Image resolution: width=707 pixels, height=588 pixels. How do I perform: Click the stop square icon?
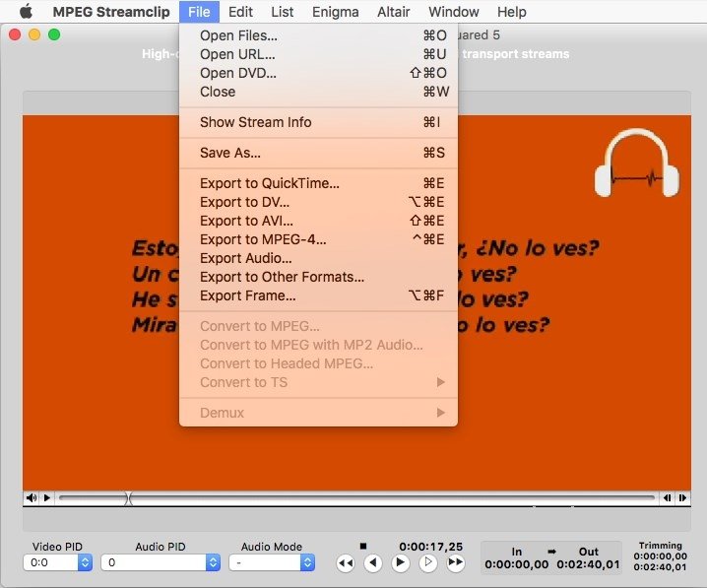(x=363, y=546)
